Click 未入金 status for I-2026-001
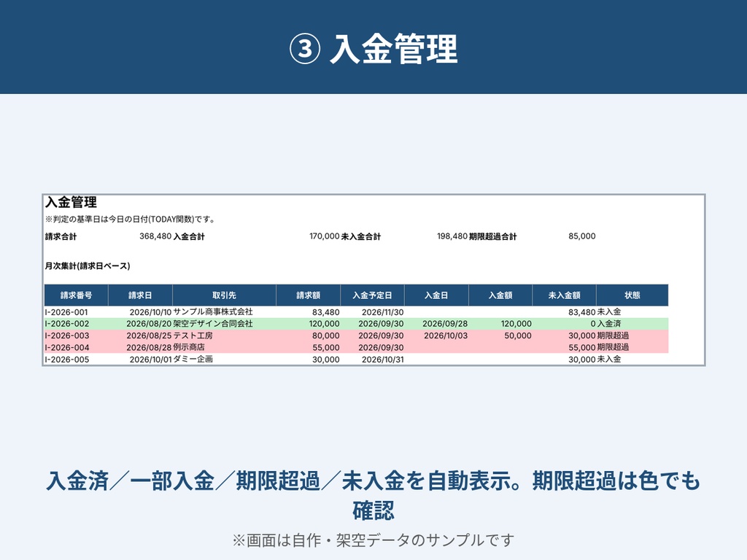 pyautogui.click(x=609, y=312)
